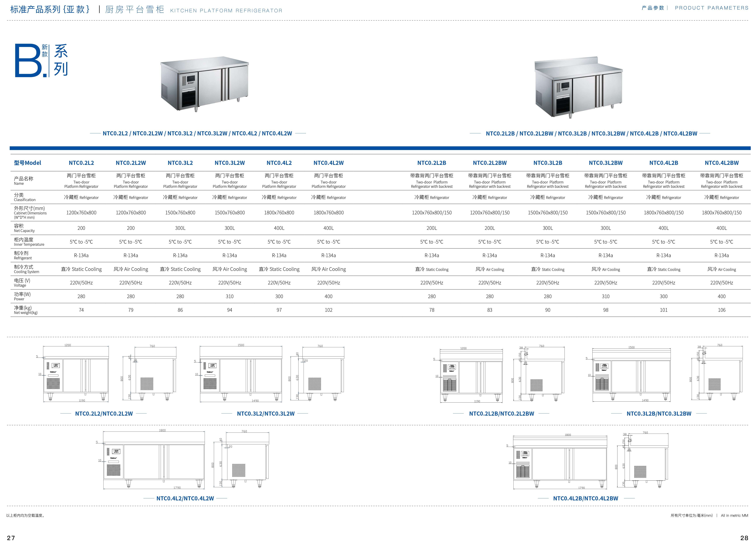Viewport: 756px width, 543px height.
Task: Click the '电压 (V) Voltage' row label
Action: coord(22,283)
